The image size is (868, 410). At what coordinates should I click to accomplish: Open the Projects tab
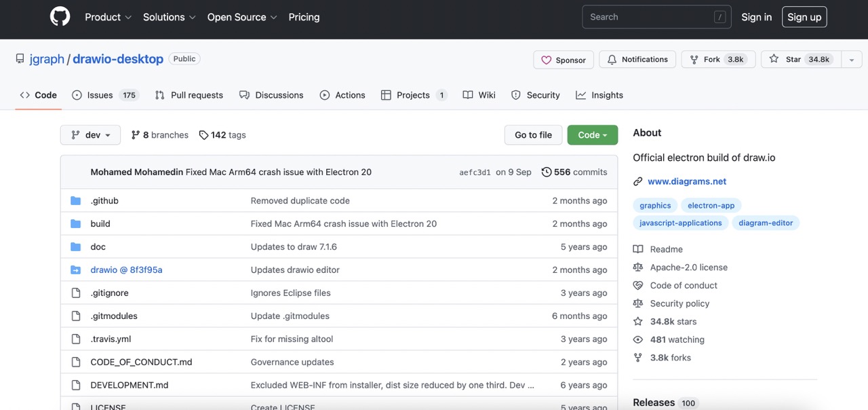(414, 95)
